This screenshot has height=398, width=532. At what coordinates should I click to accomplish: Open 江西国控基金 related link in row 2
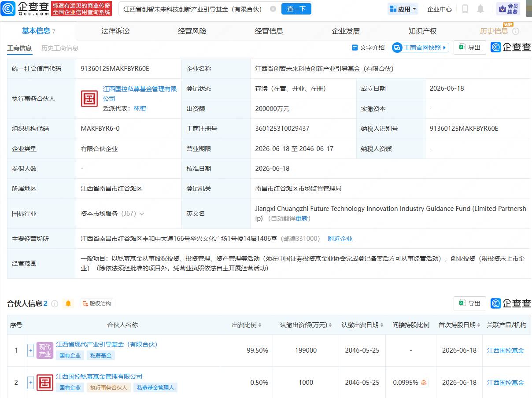coord(506,383)
